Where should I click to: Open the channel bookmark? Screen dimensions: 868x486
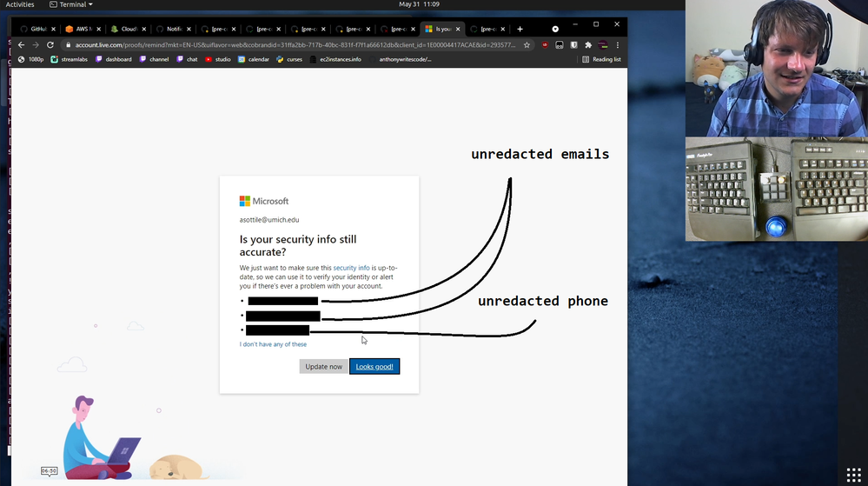pyautogui.click(x=155, y=59)
